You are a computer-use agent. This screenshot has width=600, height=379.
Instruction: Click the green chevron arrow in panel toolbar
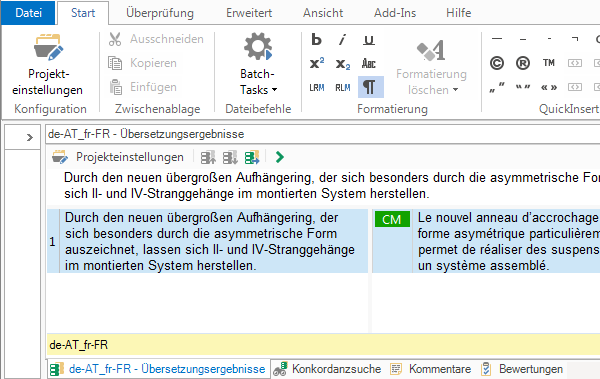(x=280, y=157)
